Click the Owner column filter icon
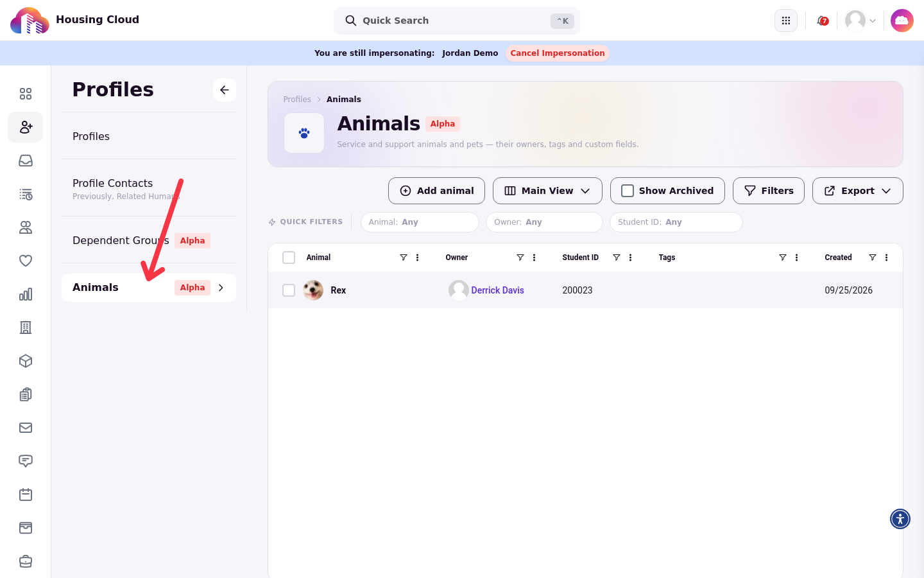This screenshot has height=578, width=924. pyautogui.click(x=520, y=258)
